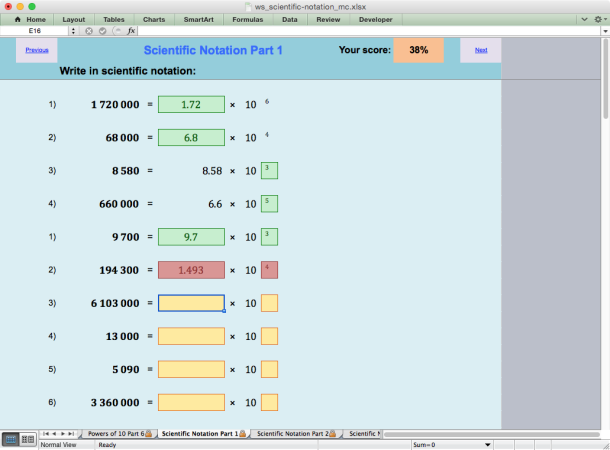Select the answer box for 6 103 000
The image size is (610, 450).
pos(191,303)
